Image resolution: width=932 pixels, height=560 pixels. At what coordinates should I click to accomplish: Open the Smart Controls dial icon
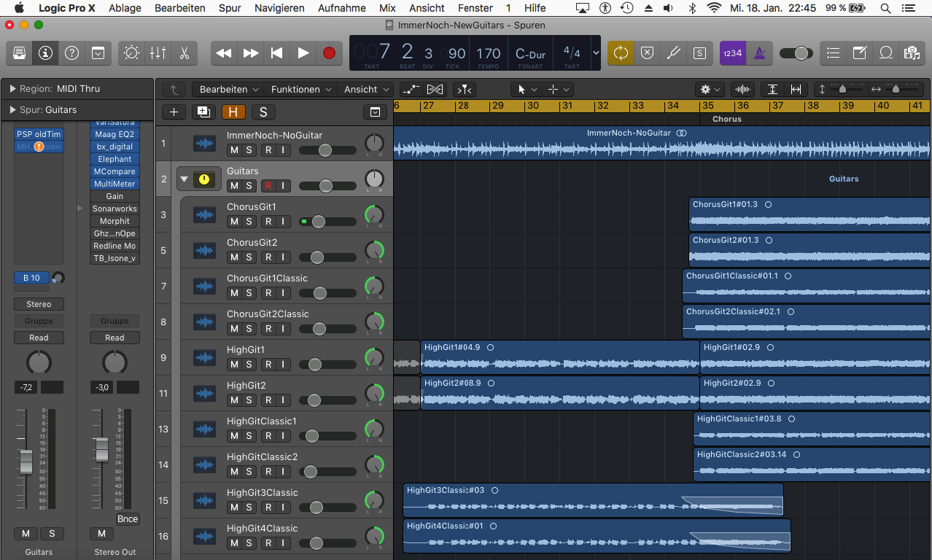[131, 53]
